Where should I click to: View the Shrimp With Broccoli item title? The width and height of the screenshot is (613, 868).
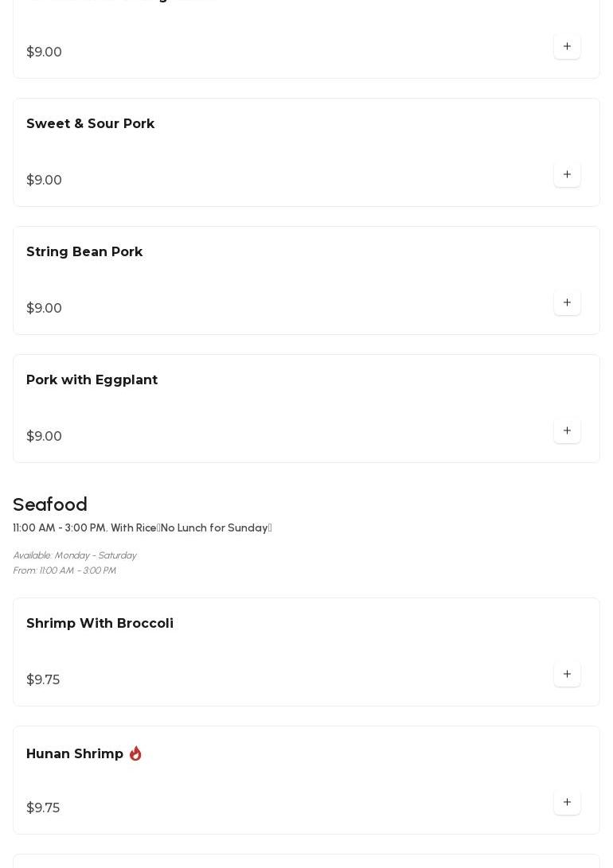pos(100,624)
